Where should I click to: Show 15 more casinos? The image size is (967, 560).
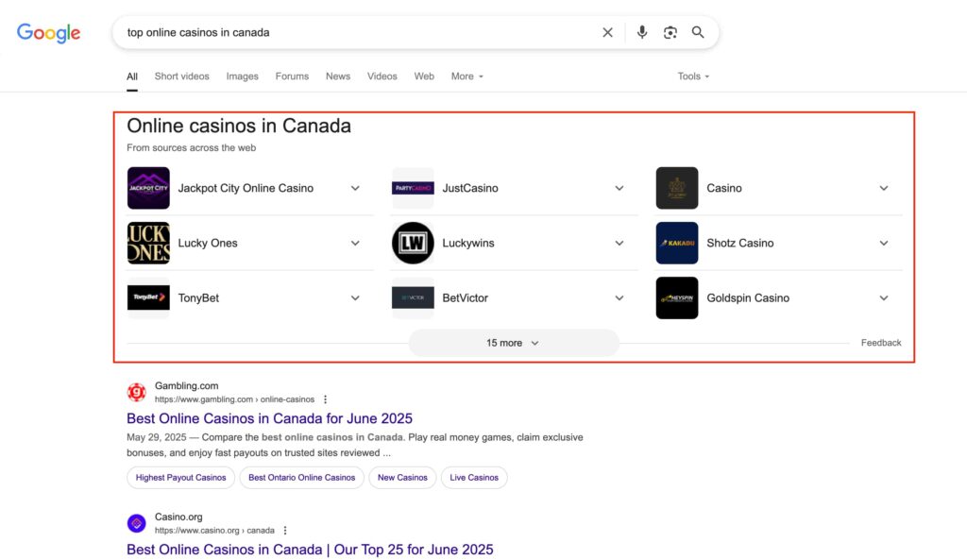pos(513,343)
